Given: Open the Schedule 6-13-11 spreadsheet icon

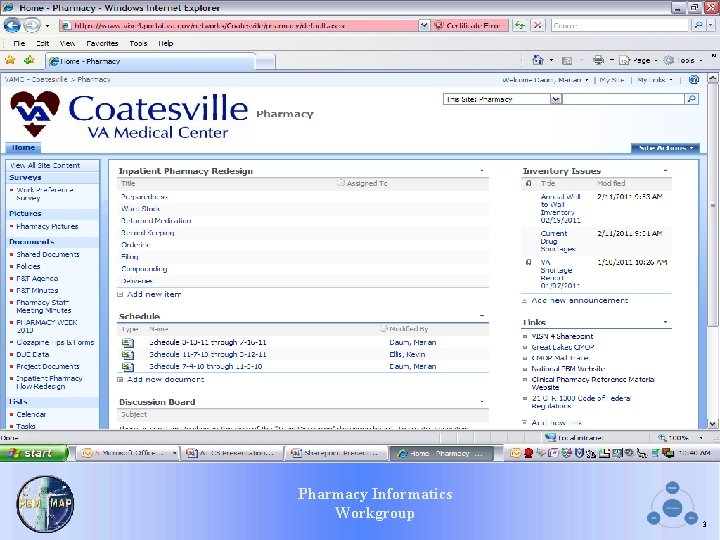Looking at the screenshot, I should [x=128, y=343].
